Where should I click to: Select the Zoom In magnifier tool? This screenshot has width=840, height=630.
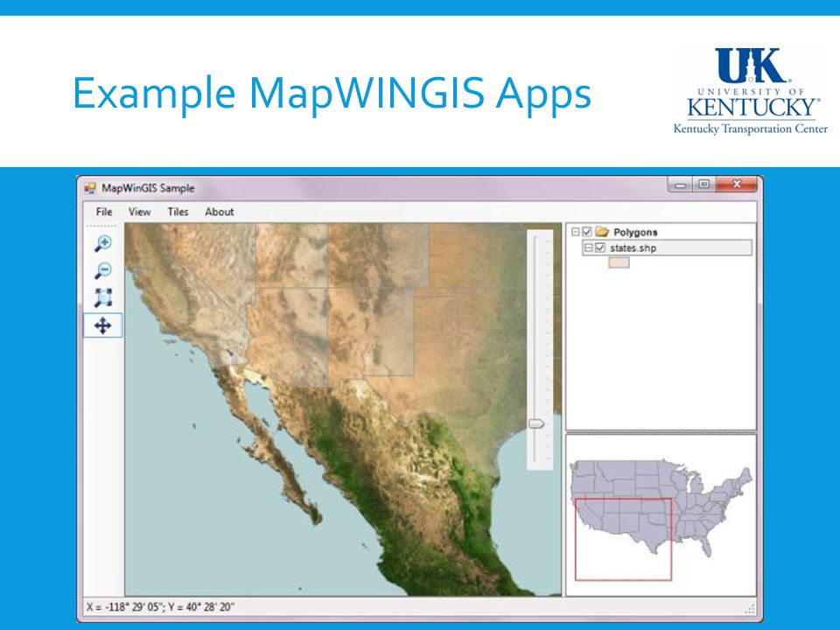[103, 244]
